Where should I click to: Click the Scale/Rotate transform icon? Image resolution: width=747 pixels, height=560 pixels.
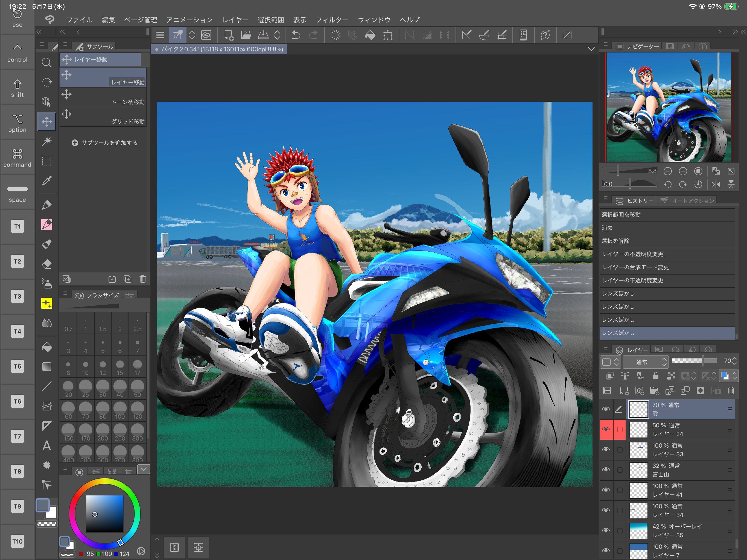(x=388, y=35)
